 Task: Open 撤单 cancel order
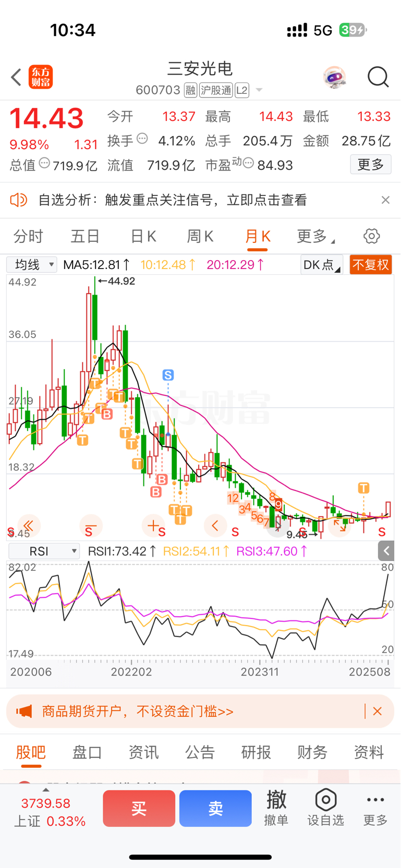coord(276,808)
